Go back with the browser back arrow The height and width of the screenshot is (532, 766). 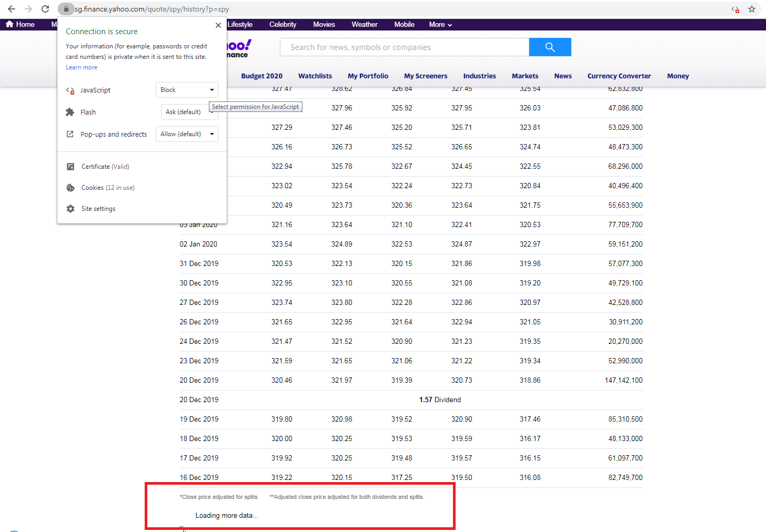12,9
